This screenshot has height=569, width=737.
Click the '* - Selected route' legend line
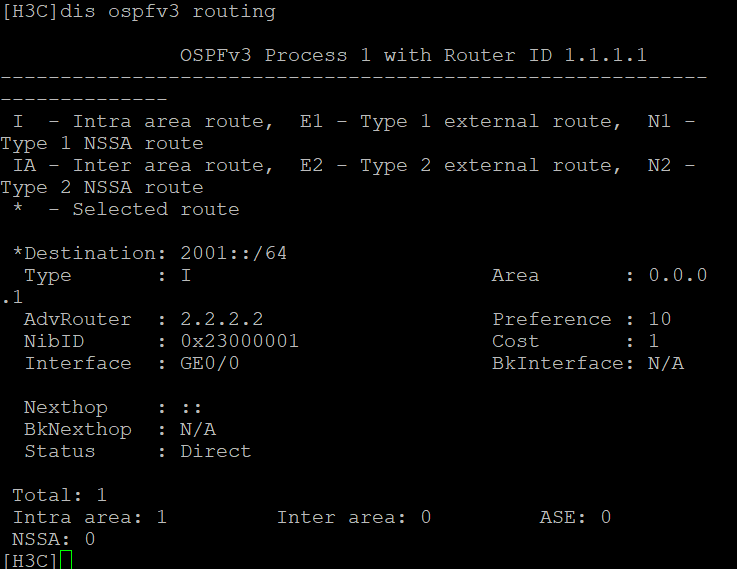pos(126,209)
